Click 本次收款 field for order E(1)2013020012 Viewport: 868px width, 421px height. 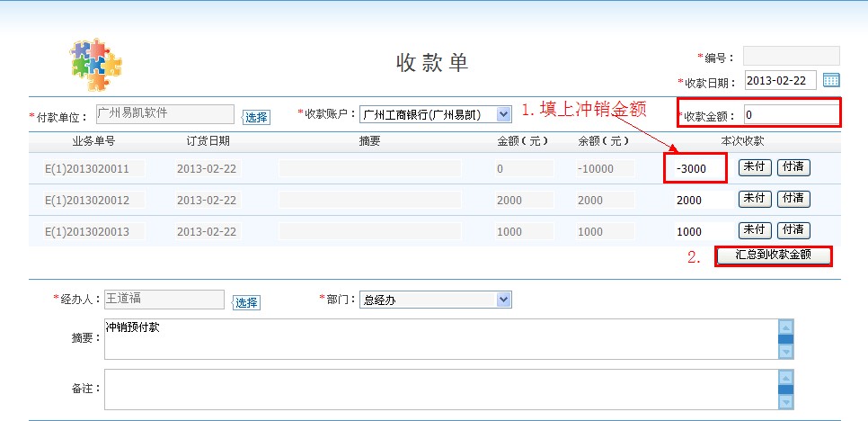tap(701, 200)
